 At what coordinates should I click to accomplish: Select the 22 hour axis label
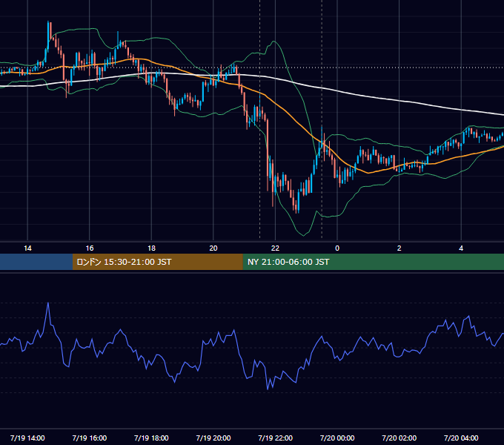coord(275,248)
